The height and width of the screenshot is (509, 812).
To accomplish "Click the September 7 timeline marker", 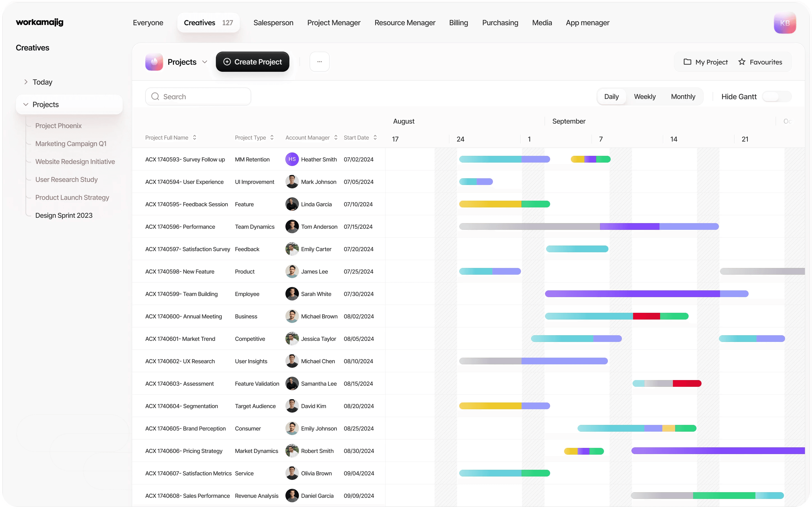I will 601,139.
